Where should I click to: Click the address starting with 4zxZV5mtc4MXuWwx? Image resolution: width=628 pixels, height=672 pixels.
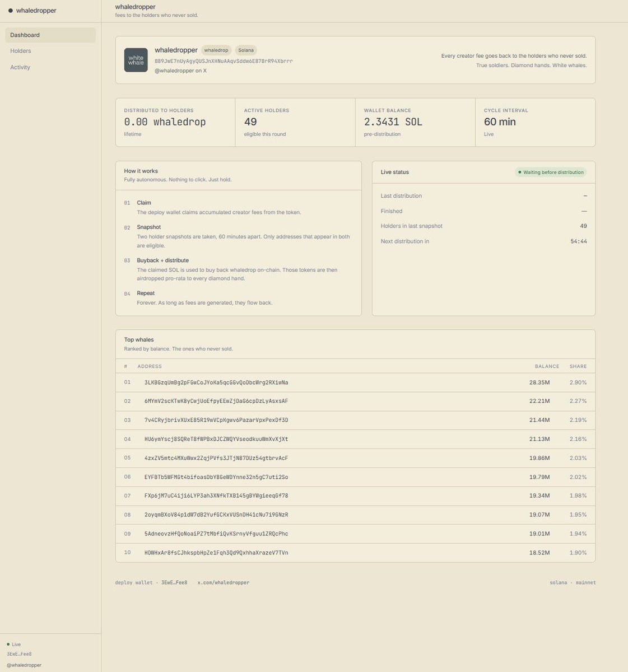[216, 458]
